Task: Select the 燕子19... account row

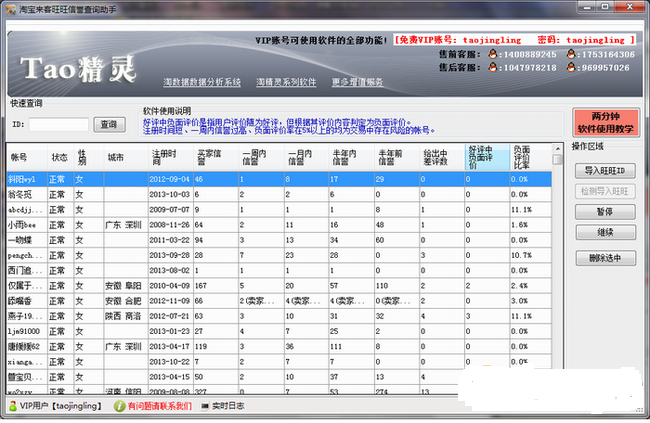Action: point(279,316)
